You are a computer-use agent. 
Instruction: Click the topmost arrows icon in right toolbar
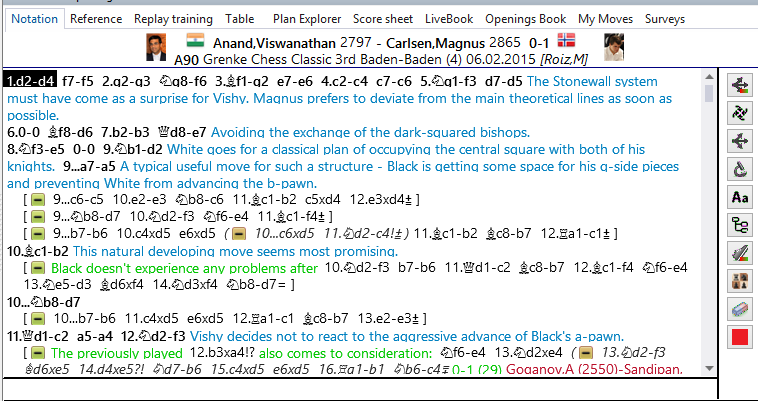tap(741, 84)
